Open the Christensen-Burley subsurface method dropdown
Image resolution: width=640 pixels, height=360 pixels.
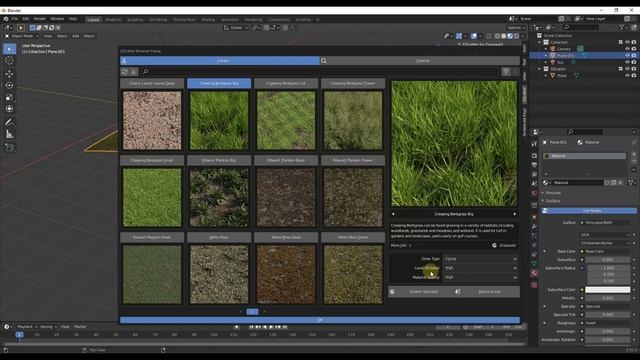click(x=606, y=243)
